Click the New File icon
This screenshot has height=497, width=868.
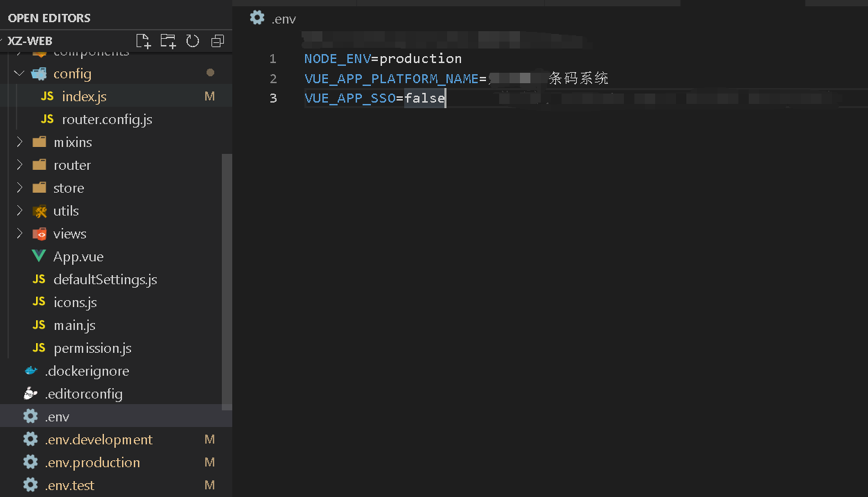[x=143, y=40]
